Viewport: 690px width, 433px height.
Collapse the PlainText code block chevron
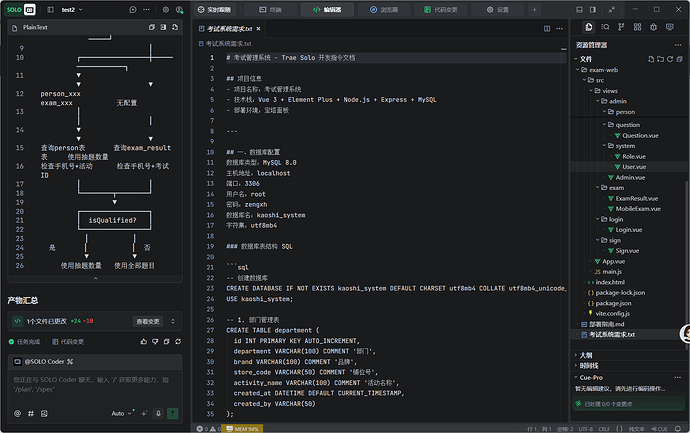pyautogui.click(x=95, y=278)
